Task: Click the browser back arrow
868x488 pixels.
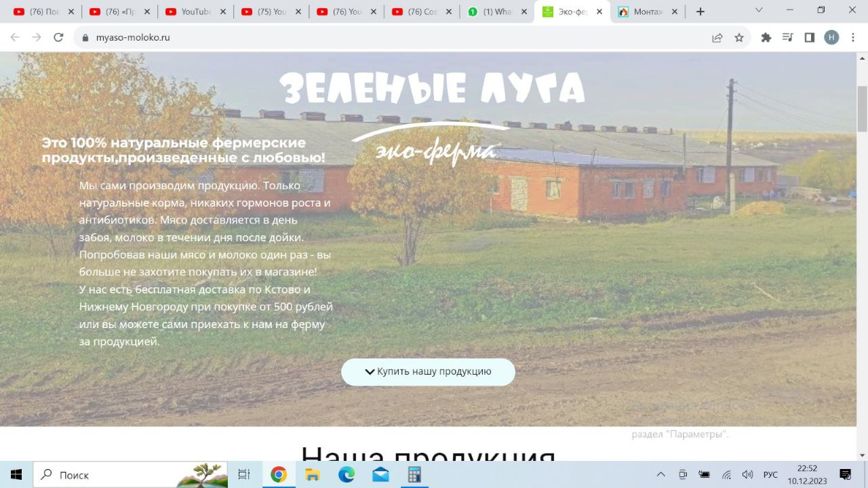Action: (x=15, y=38)
